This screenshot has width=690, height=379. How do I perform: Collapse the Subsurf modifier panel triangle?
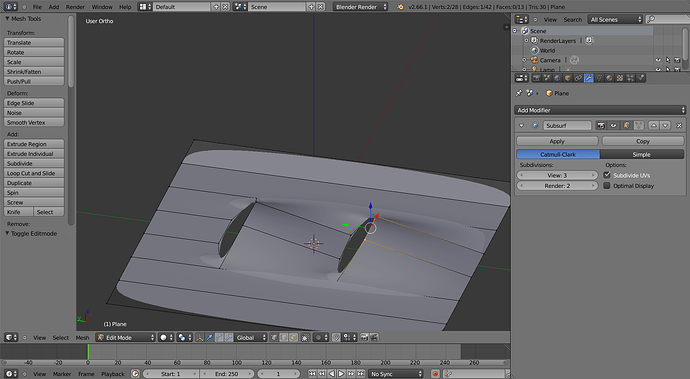[x=521, y=125]
